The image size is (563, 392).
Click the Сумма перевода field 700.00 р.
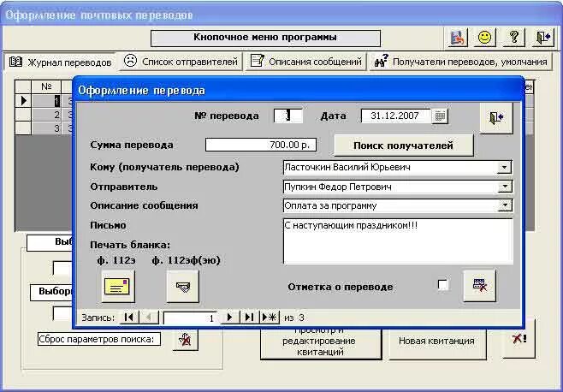point(260,145)
